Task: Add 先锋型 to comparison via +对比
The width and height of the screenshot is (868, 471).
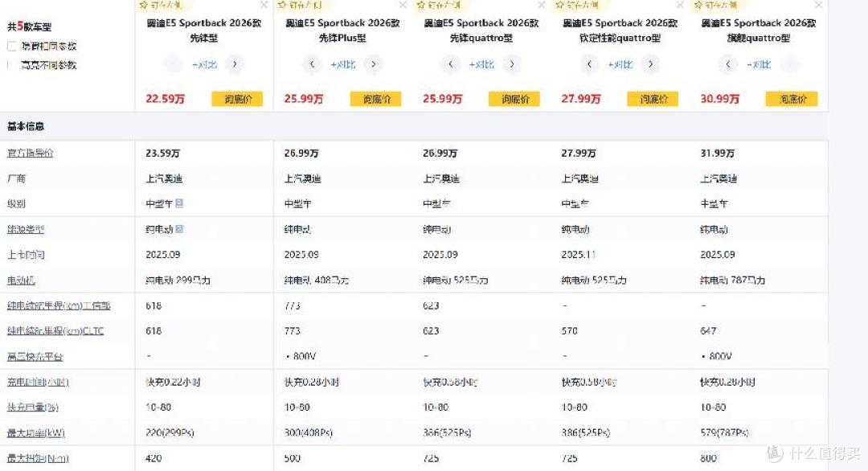Action: click(204, 65)
